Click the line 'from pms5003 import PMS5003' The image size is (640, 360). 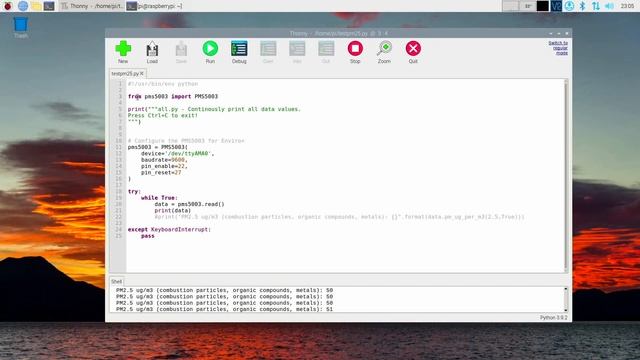pyautogui.click(x=173, y=96)
